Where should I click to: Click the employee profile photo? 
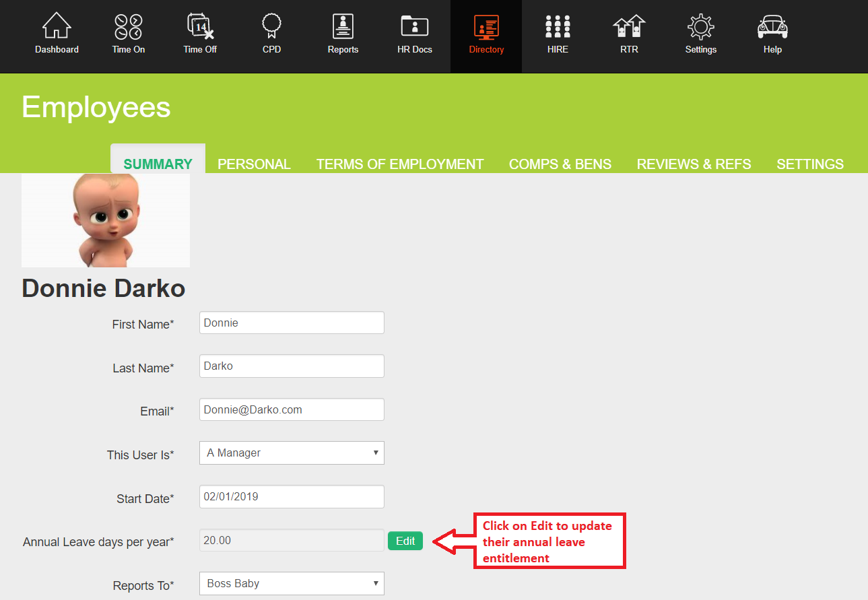point(106,220)
